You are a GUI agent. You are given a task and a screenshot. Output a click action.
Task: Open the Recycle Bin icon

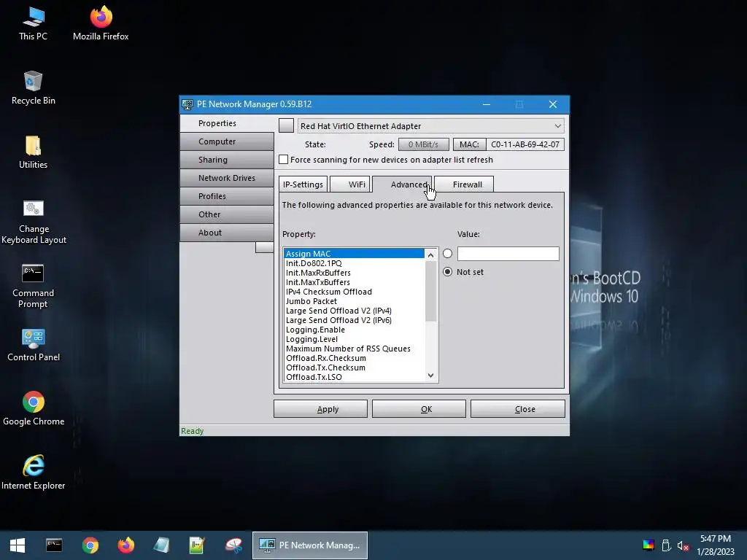pos(33,88)
